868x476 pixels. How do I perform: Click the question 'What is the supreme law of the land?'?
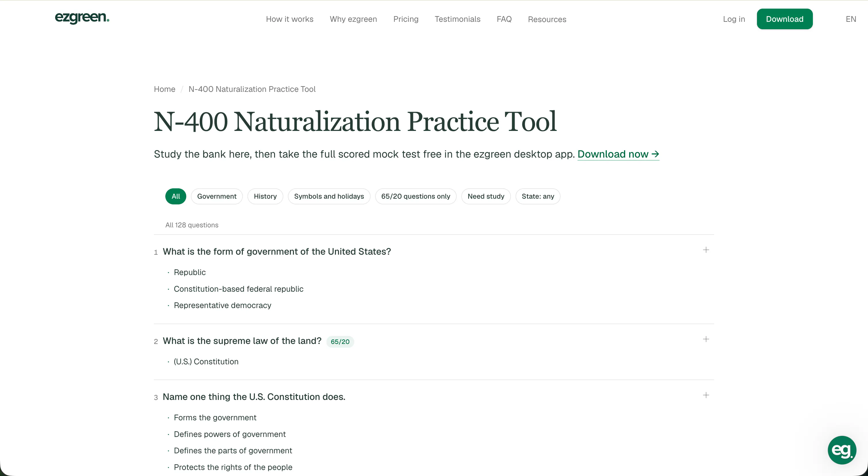pyautogui.click(x=242, y=341)
